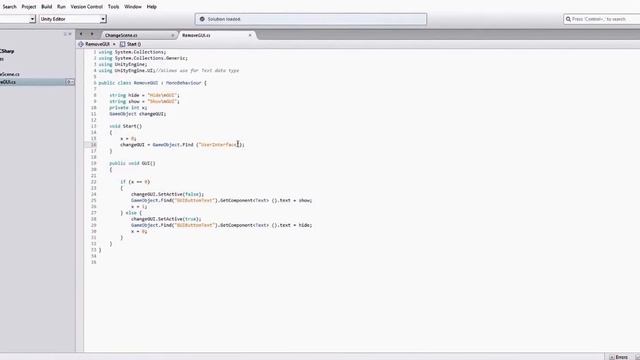Open the Search menu

pyautogui.click(x=9, y=7)
